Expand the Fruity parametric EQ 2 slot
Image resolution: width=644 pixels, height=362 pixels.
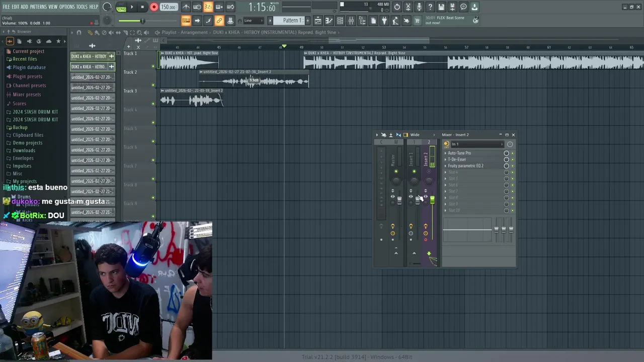tap(445, 166)
